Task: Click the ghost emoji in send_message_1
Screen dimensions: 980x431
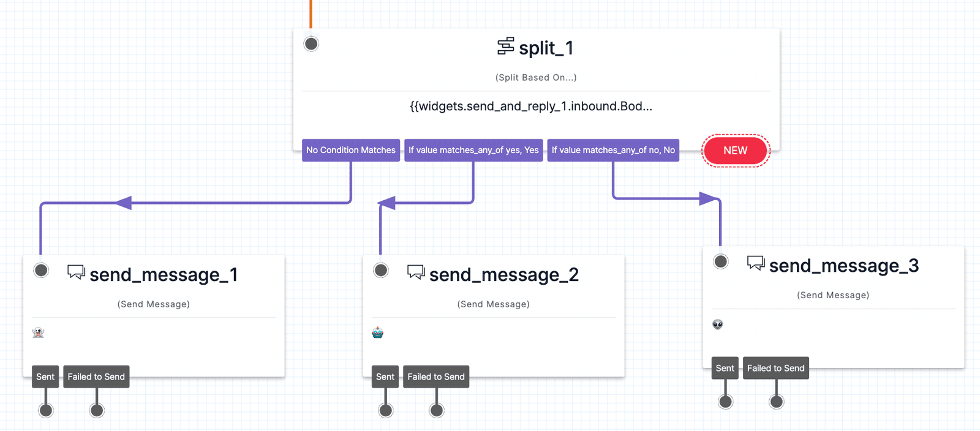Action: tap(39, 332)
